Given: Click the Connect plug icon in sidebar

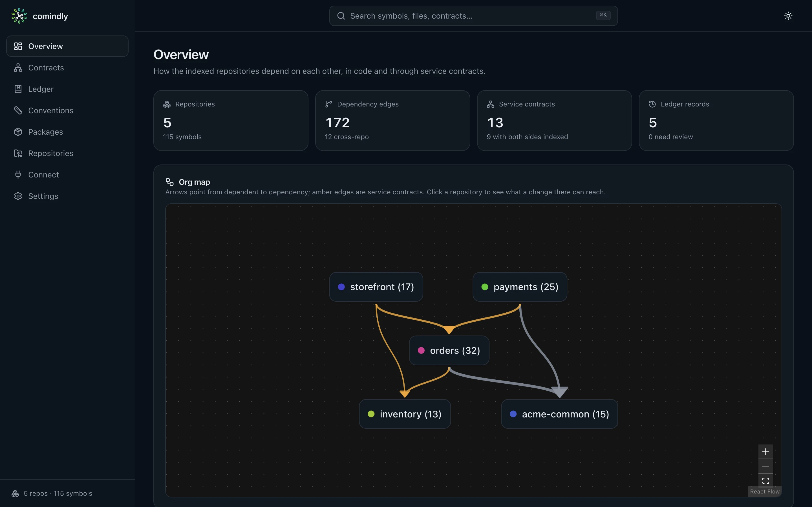Looking at the screenshot, I should click(x=18, y=175).
